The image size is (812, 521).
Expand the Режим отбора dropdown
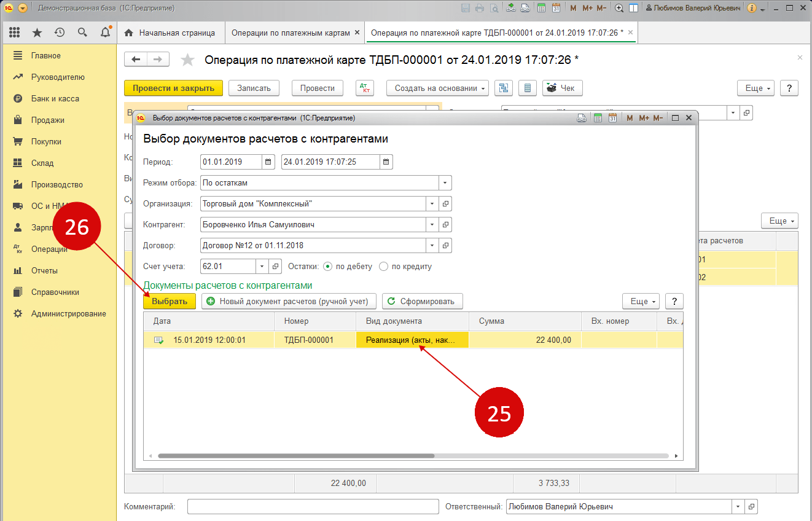coord(445,182)
